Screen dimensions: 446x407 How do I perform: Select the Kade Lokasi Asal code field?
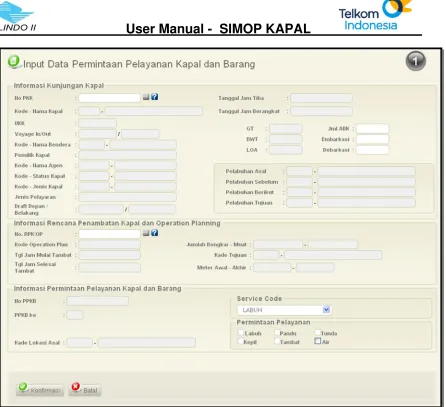[x=80, y=343]
